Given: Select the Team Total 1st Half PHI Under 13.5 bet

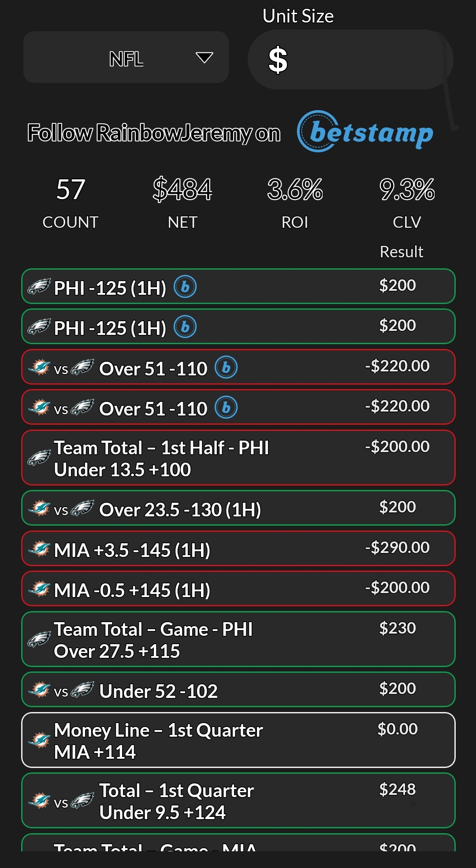Looking at the screenshot, I should (238, 458).
